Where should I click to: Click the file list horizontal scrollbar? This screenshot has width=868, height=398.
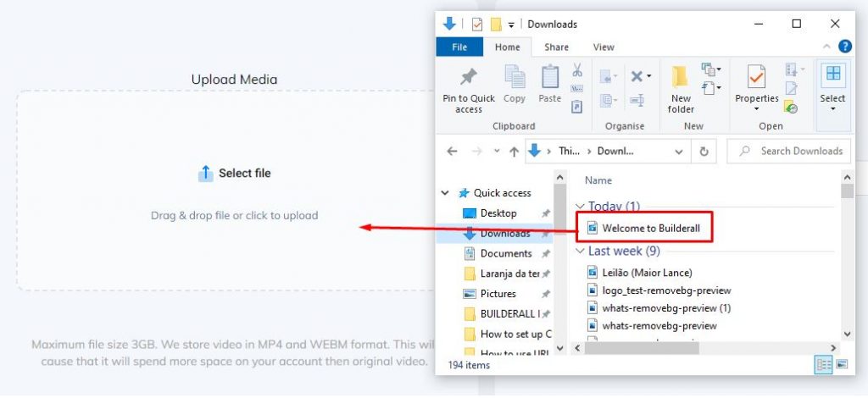[642, 348]
